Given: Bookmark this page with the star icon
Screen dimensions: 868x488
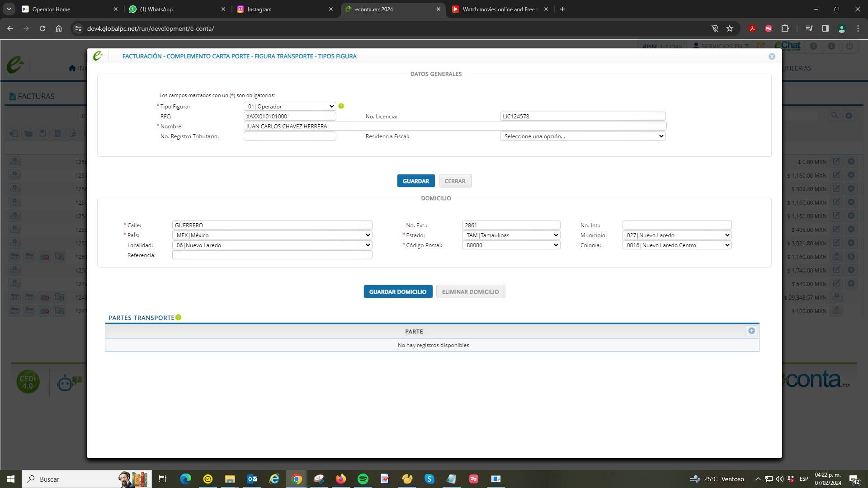Looking at the screenshot, I should pos(730,28).
